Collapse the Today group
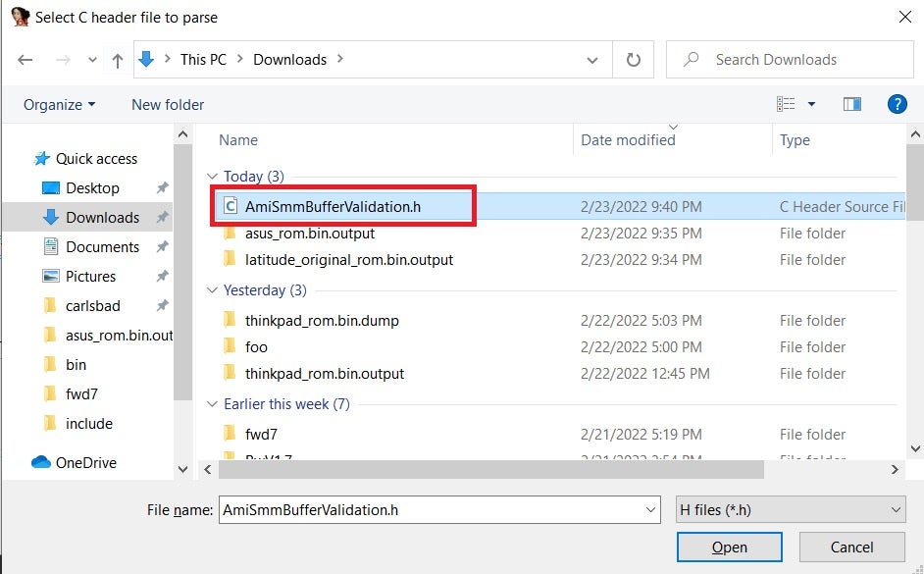The image size is (924, 574). tap(212, 177)
